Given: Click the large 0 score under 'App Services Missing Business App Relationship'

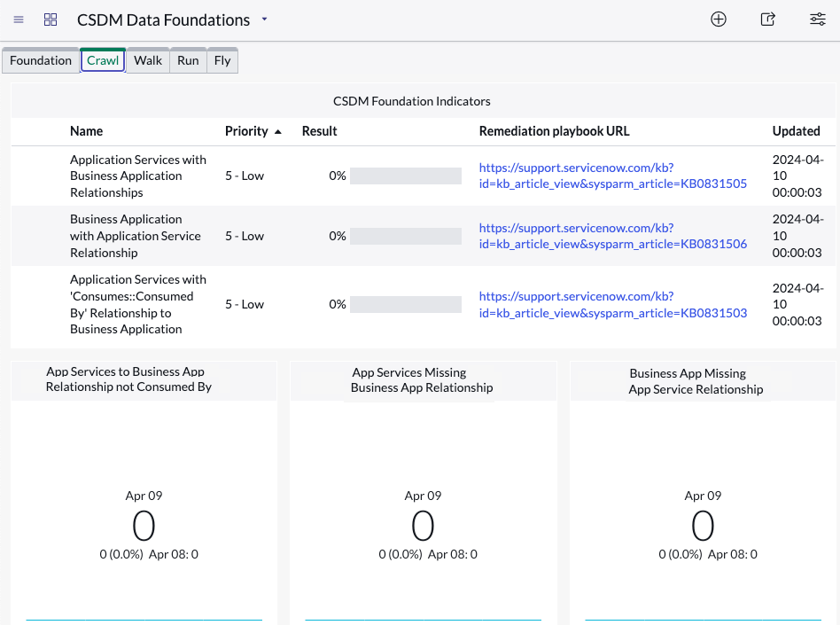Looking at the screenshot, I should point(424,526).
